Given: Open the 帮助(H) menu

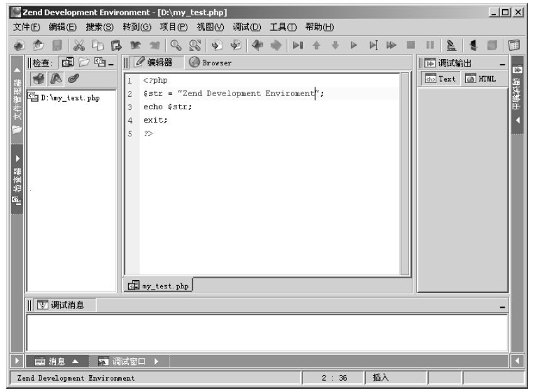Looking at the screenshot, I should 319,27.
